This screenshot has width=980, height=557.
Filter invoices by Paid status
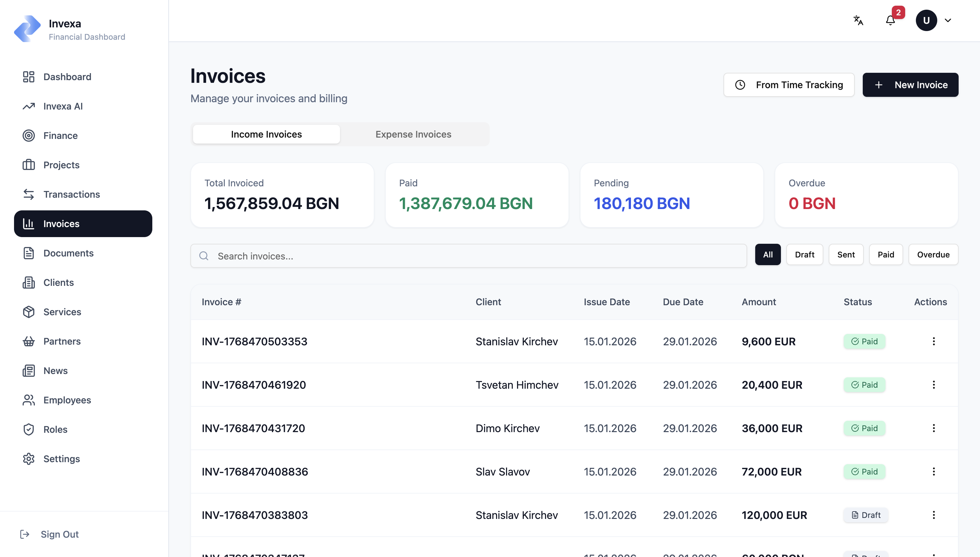[885, 255]
